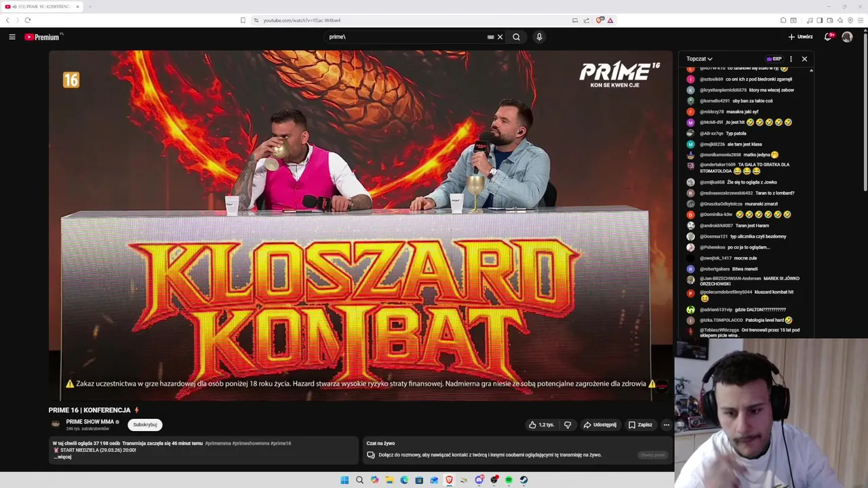Screen dimensions: 868x488
Task: Go to YouTube Premium home logo
Action: (43, 37)
